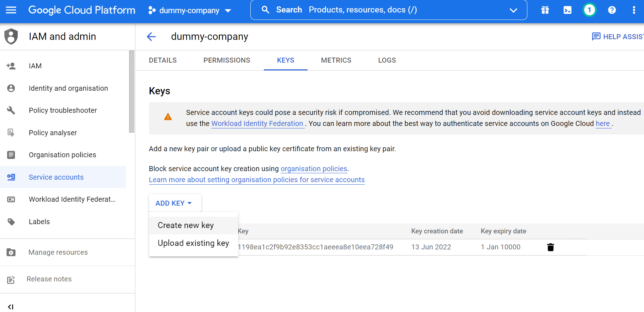Select Service accounts in sidebar
Screen dimensions: 644x312
pyautogui.click(x=63, y=177)
